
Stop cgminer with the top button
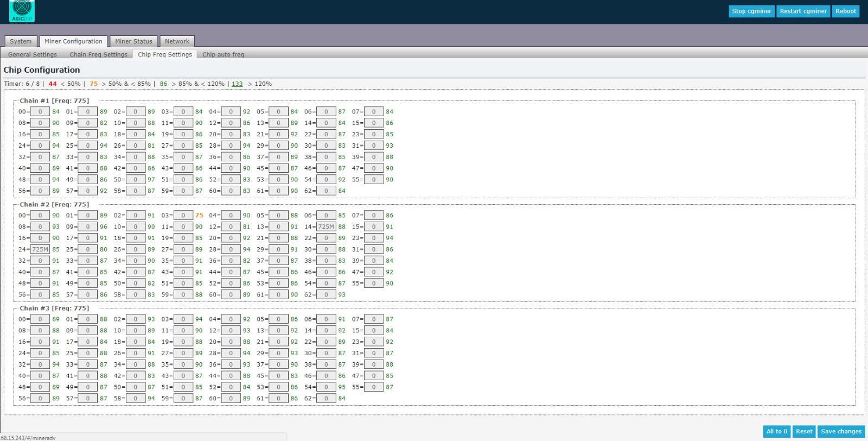click(x=751, y=11)
